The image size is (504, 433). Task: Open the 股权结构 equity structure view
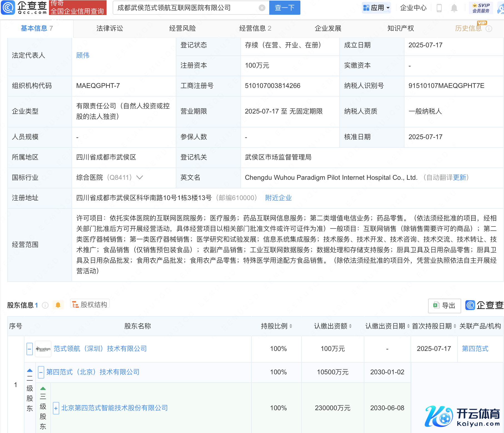[x=90, y=305]
